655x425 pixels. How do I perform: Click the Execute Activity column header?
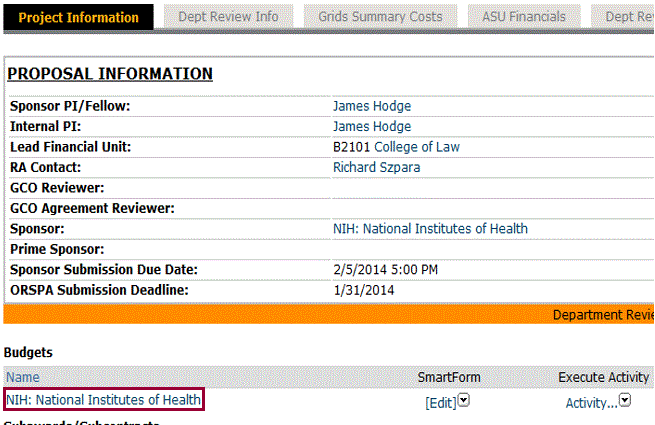click(x=603, y=377)
